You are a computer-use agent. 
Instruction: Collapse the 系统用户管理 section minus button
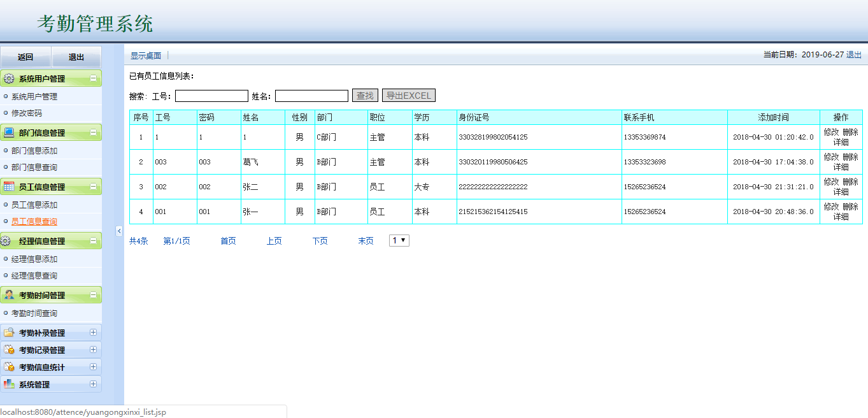click(93, 79)
